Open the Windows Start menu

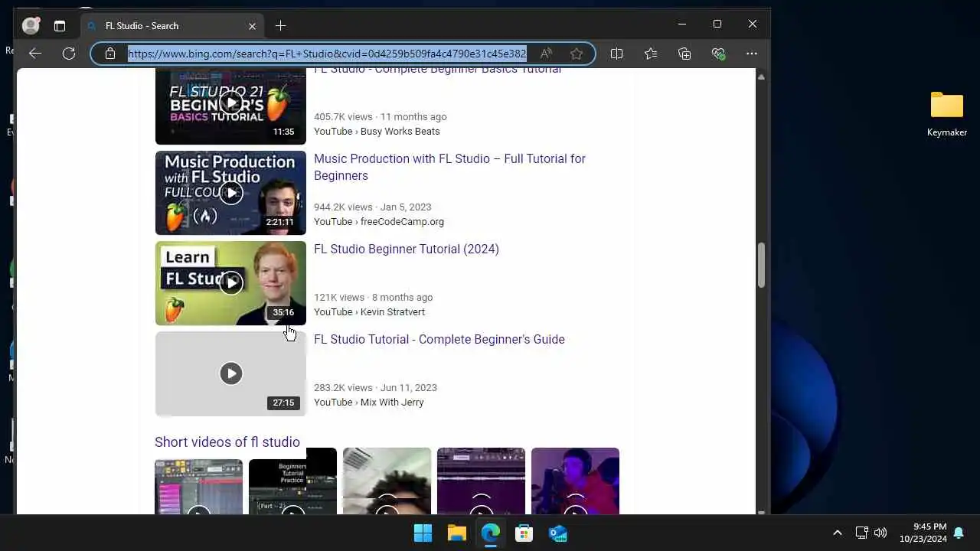[423, 533]
